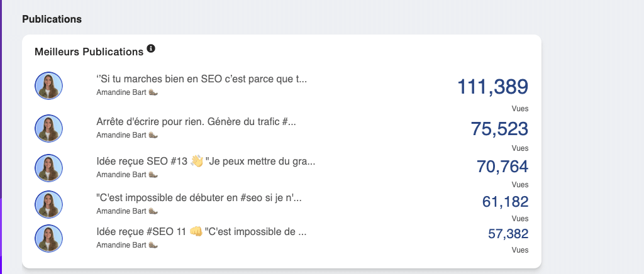Click the Publications section title
Screen dimensions: 644x274
[x=52, y=19]
